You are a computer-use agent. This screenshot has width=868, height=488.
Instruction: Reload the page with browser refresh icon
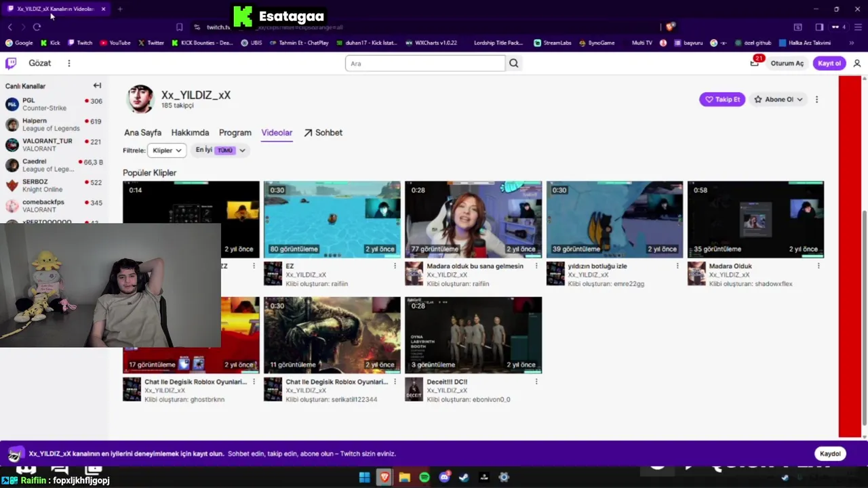[x=37, y=26]
